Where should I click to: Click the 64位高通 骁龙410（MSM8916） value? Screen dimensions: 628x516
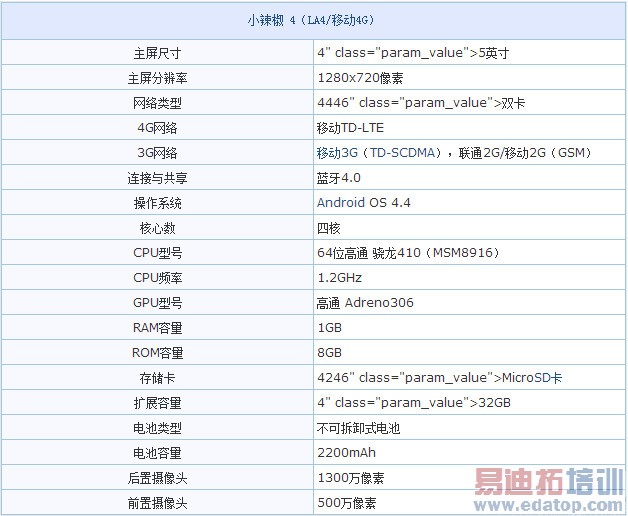click(409, 253)
